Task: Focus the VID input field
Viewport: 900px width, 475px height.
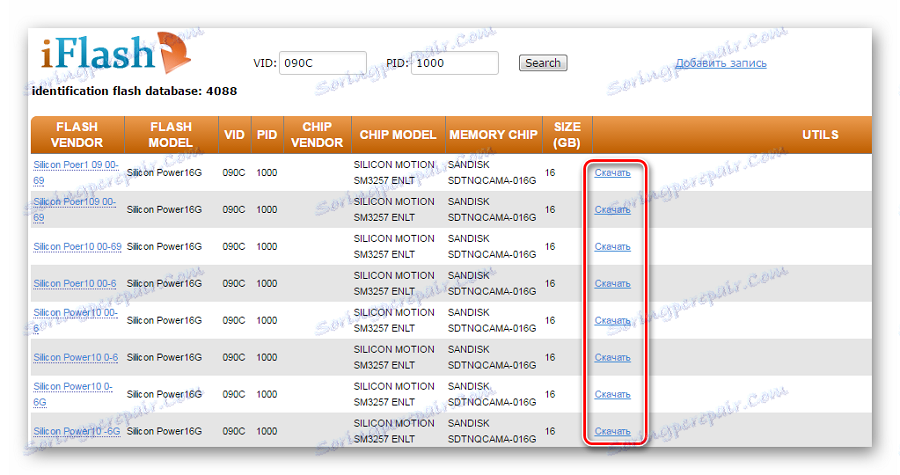Action: click(x=323, y=63)
